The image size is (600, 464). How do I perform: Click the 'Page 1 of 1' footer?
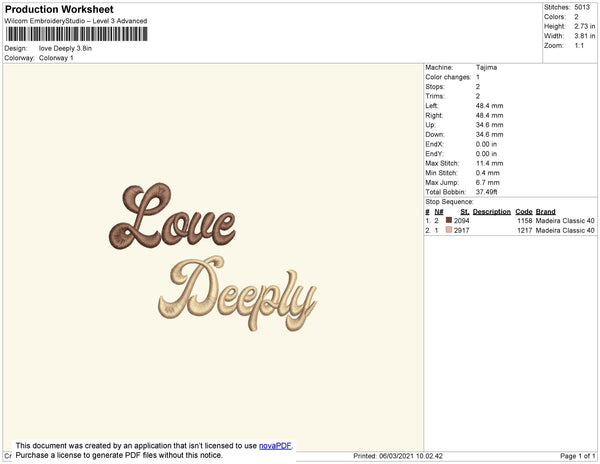tap(577, 456)
